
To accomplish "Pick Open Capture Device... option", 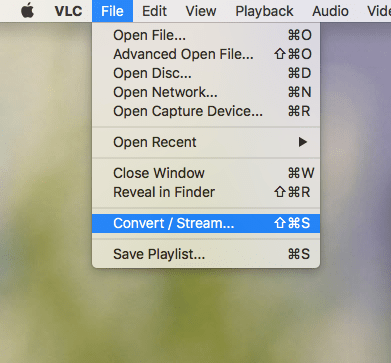I will [x=206, y=111].
